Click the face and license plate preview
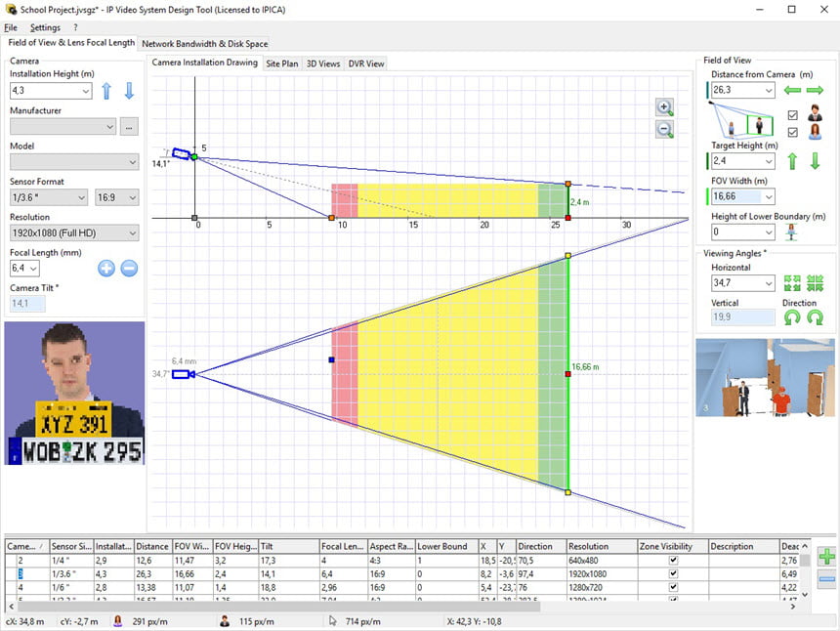840x631 pixels. click(74, 394)
